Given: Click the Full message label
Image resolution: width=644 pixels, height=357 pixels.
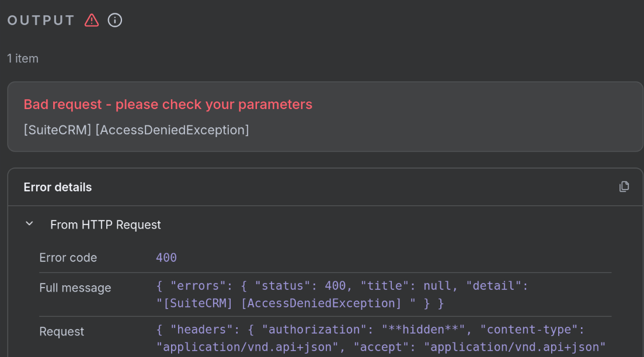Looking at the screenshot, I should [x=75, y=288].
